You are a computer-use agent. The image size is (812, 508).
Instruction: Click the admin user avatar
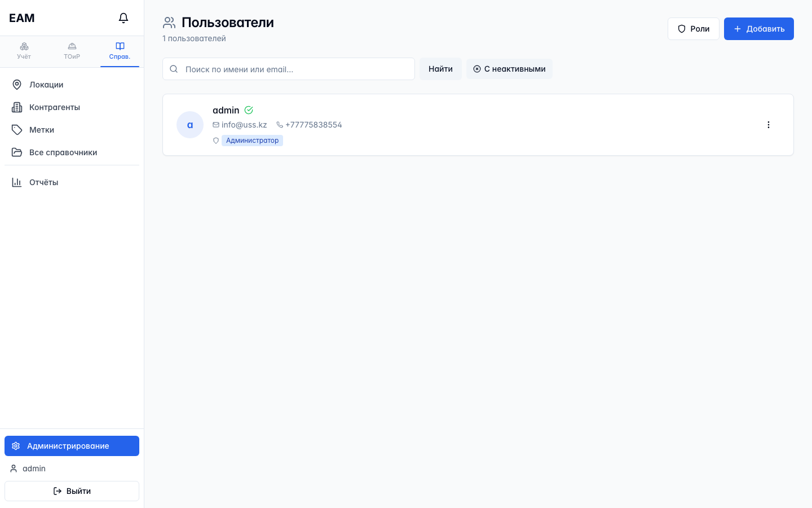coord(190,125)
